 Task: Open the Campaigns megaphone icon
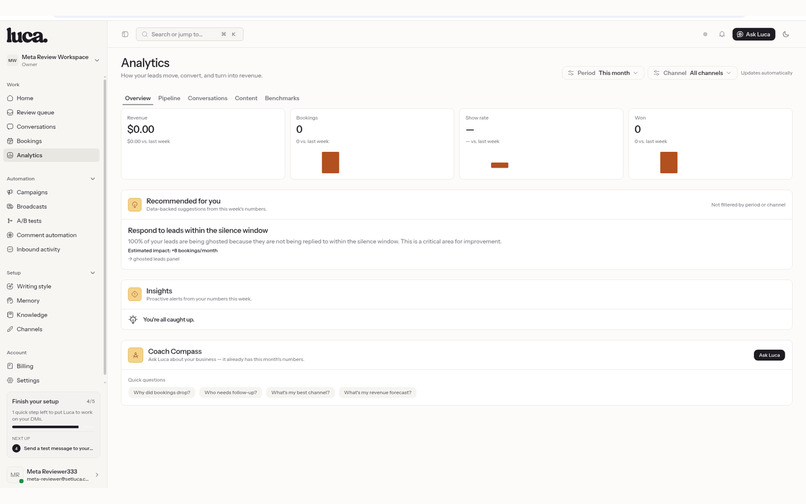(10, 192)
